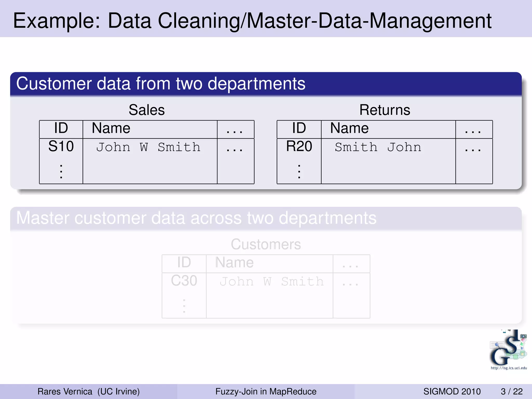Click the vertical dots below S10

tap(61, 171)
